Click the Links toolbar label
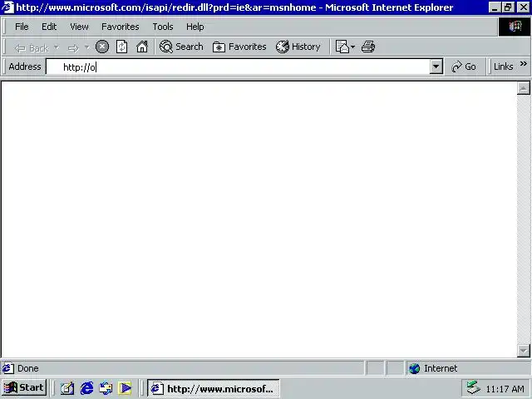 coord(503,66)
